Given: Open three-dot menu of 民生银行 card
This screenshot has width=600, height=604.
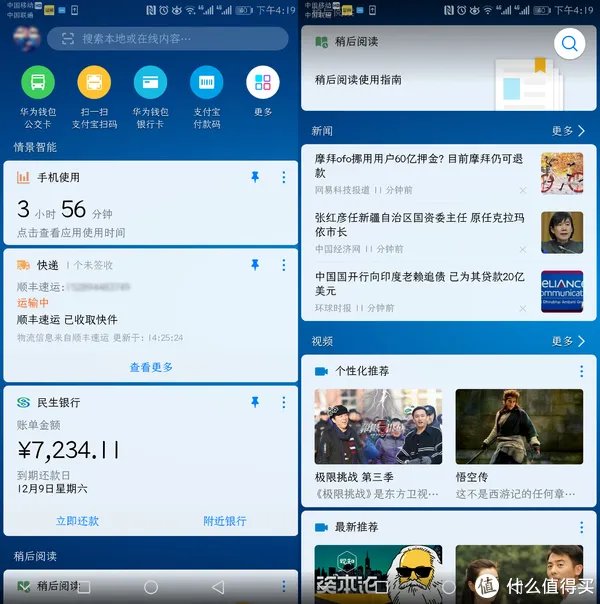Looking at the screenshot, I should tap(284, 403).
